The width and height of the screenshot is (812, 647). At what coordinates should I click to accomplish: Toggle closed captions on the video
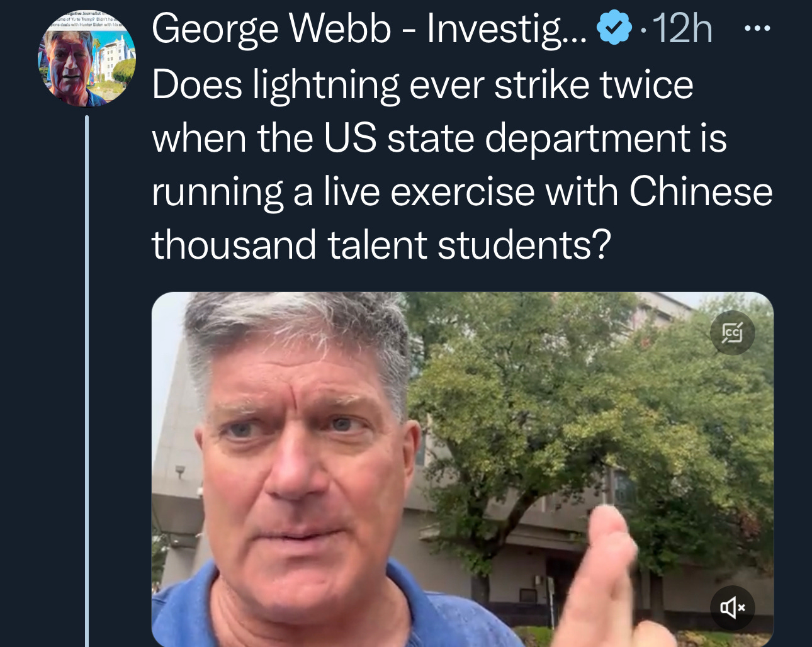[x=732, y=332]
